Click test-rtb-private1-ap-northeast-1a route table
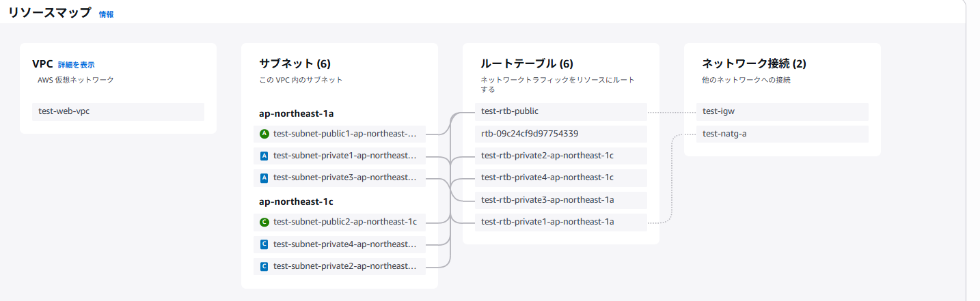The height and width of the screenshot is (301, 980). 560,222
